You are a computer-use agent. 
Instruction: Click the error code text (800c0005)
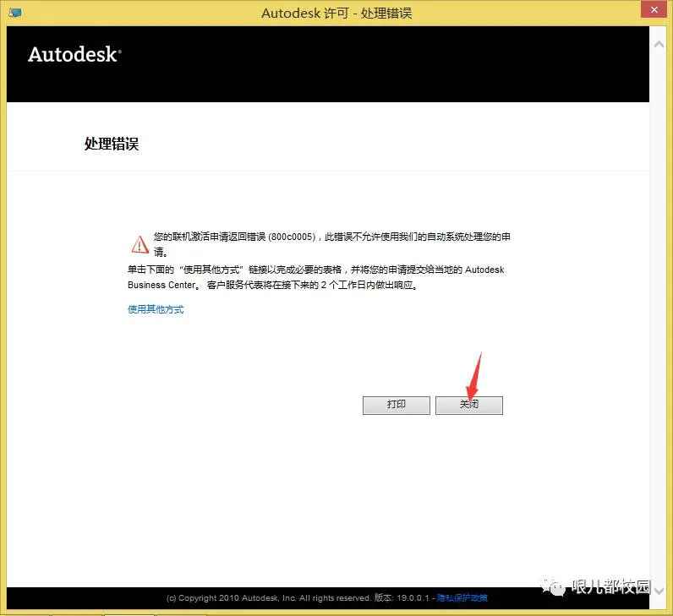point(292,237)
